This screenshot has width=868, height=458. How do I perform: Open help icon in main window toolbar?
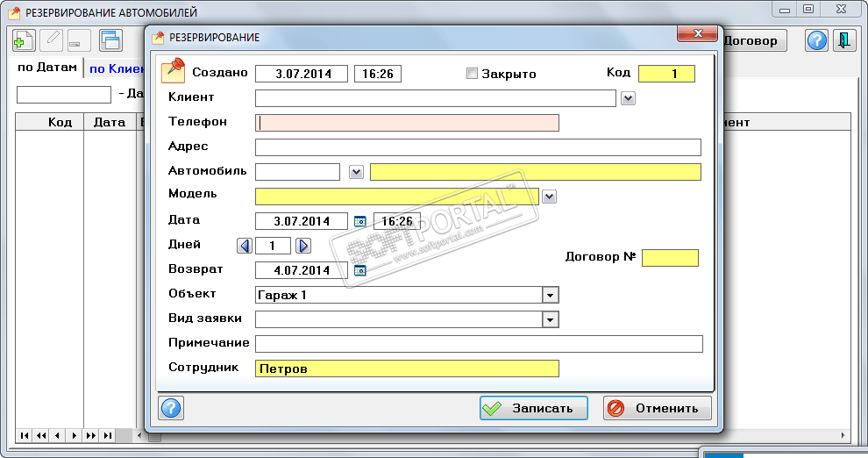click(x=816, y=40)
